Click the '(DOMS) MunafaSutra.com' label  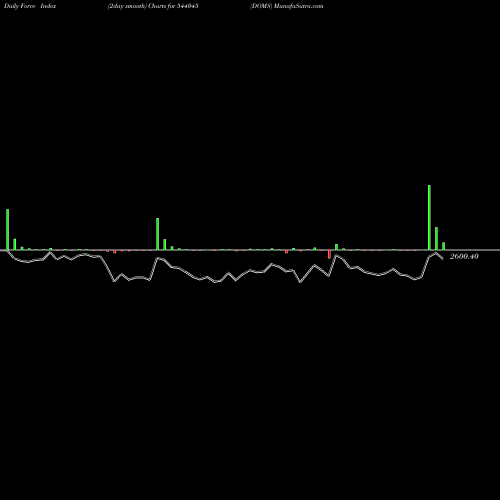click(287, 6)
